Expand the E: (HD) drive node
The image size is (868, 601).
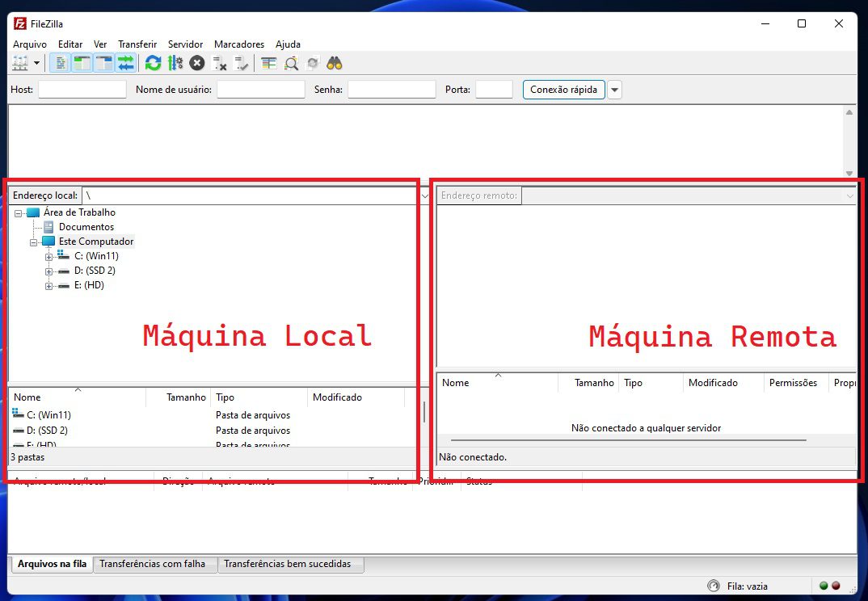pyautogui.click(x=48, y=286)
